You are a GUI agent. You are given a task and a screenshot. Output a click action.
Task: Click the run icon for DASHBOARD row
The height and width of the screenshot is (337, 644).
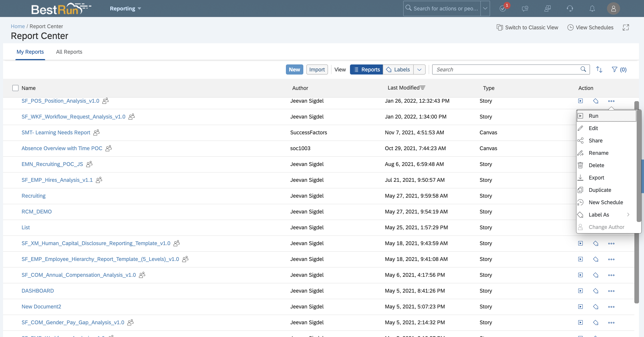pos(580,291)
